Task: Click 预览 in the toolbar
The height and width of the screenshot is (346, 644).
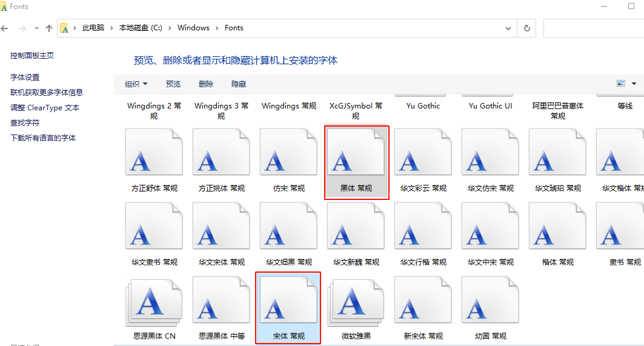Action: click(x=173, y=84)
